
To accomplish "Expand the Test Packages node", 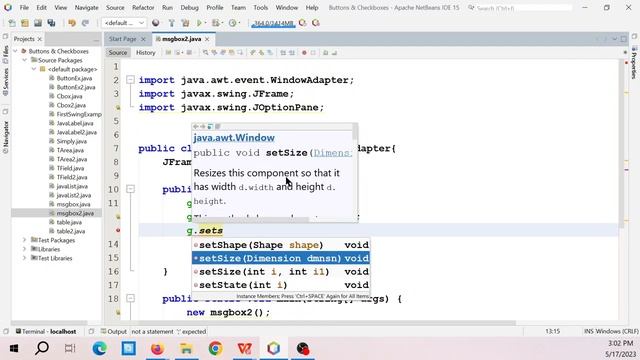I will pyautogui.click(x=24, y=240).
